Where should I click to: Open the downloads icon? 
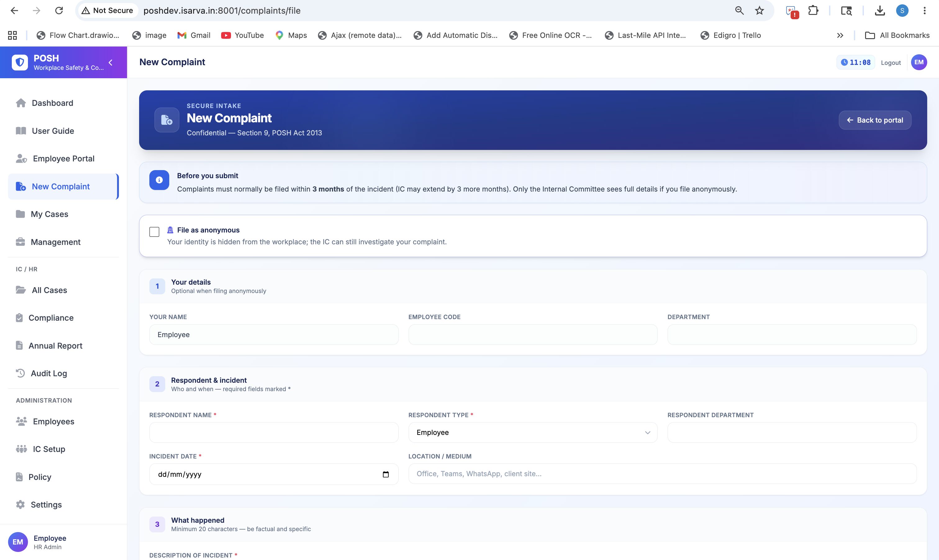point(880,11)
